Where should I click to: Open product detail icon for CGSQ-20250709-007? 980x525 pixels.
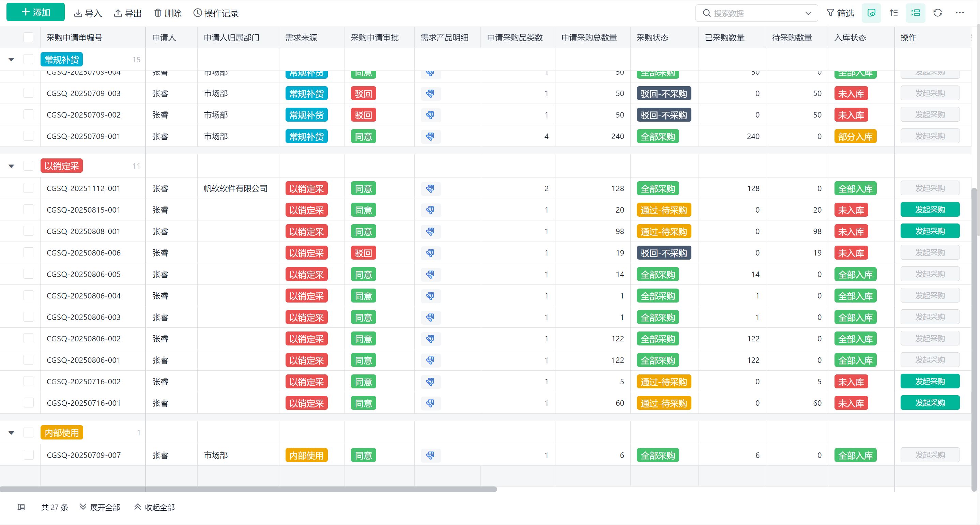(x=430, y=455)
